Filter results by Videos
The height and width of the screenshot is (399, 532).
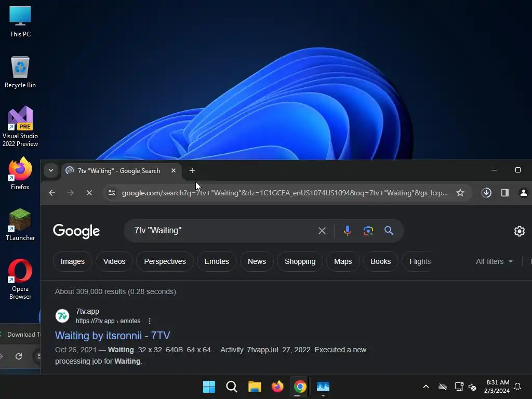(x=114, y=261)
